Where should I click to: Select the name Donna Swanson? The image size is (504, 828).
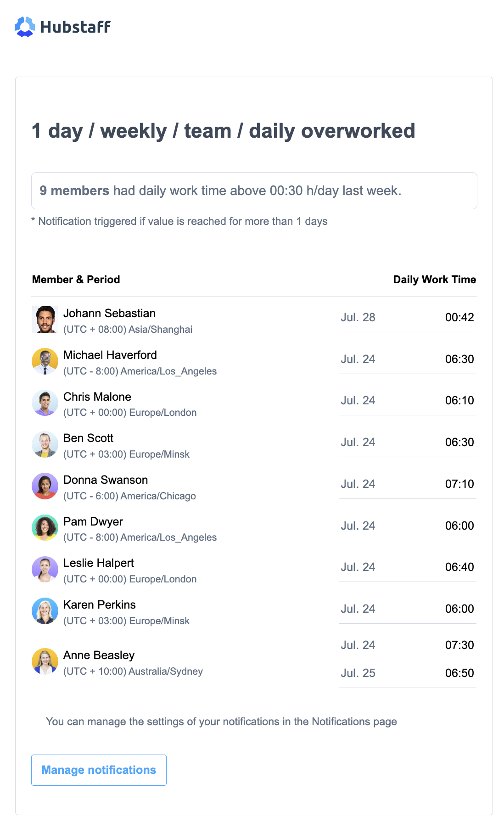106,480
